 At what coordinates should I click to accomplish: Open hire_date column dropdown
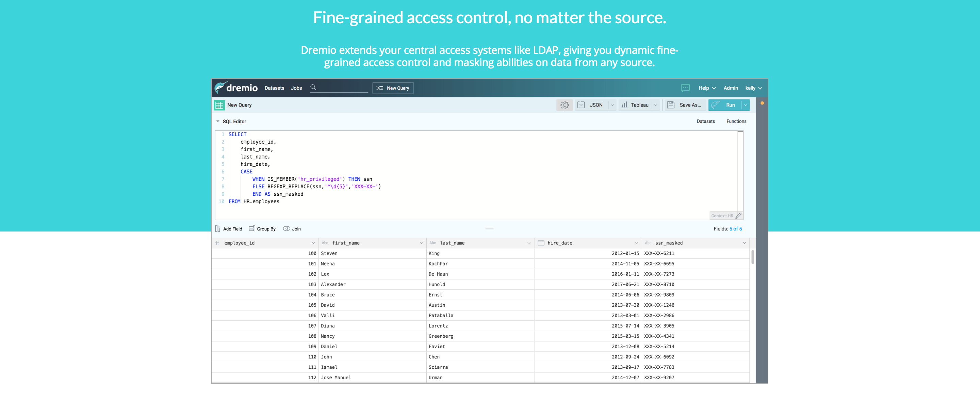(x=636, y=243)
